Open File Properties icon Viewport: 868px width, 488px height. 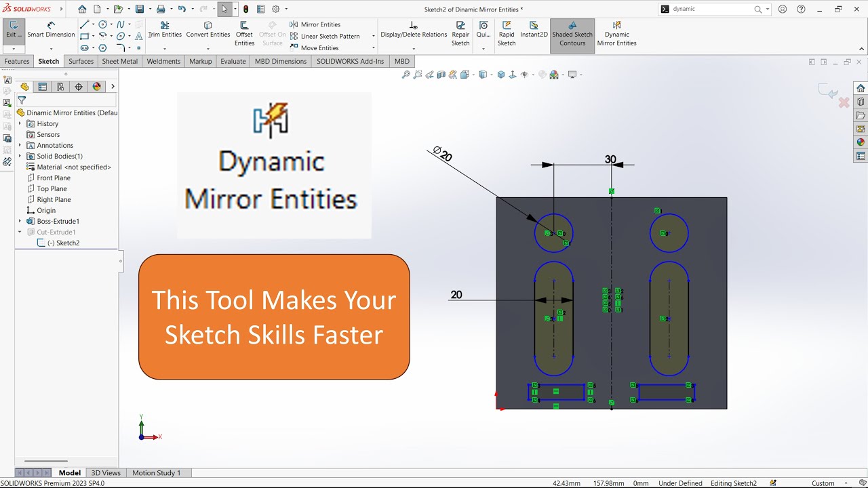(260, 9)
